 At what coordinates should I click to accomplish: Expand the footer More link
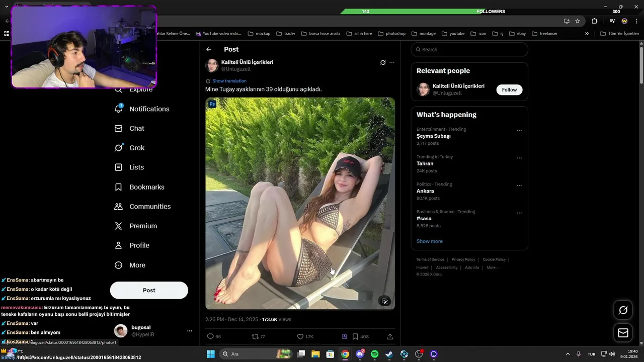493,267
